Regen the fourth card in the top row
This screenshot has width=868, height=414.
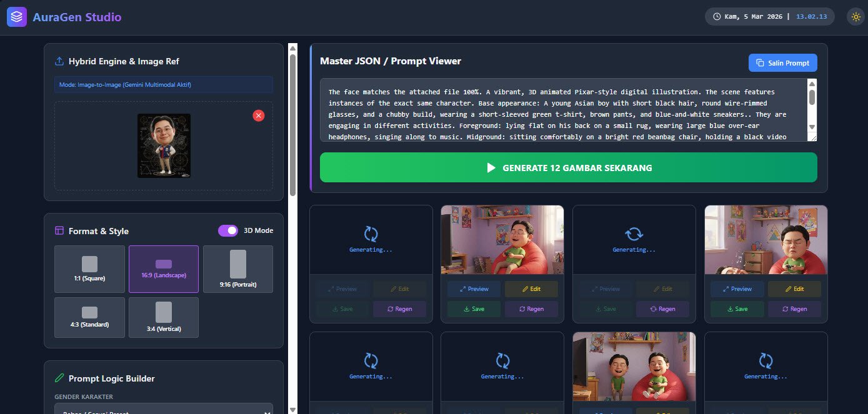[794, 309]
